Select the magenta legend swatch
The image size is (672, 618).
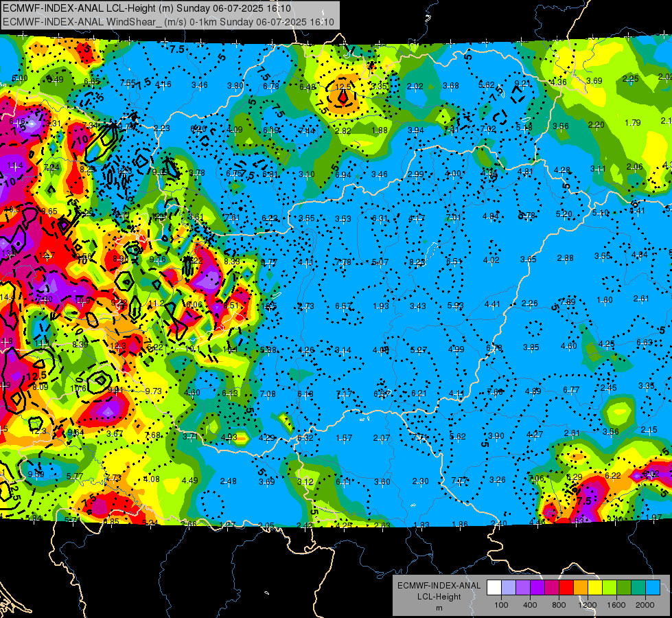[552, 588]
